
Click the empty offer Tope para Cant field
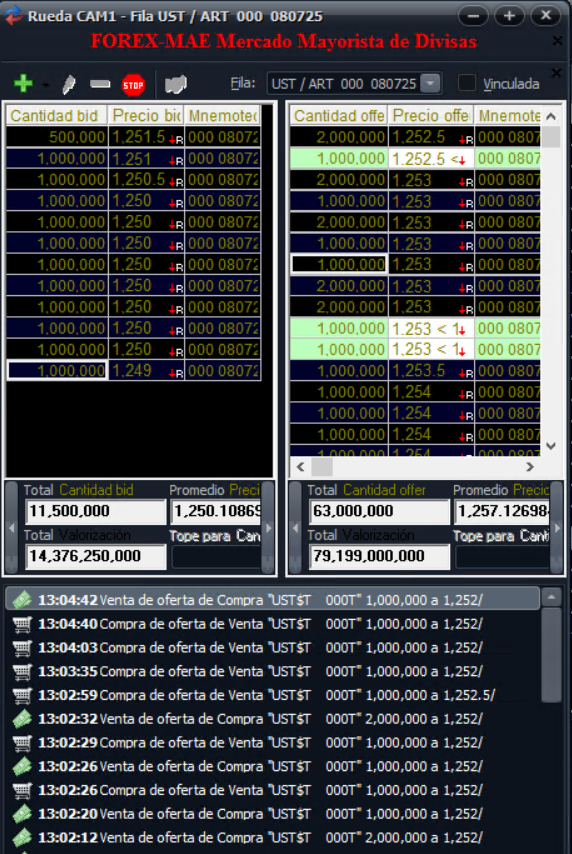pyautogui.click(x=502, y=556)
